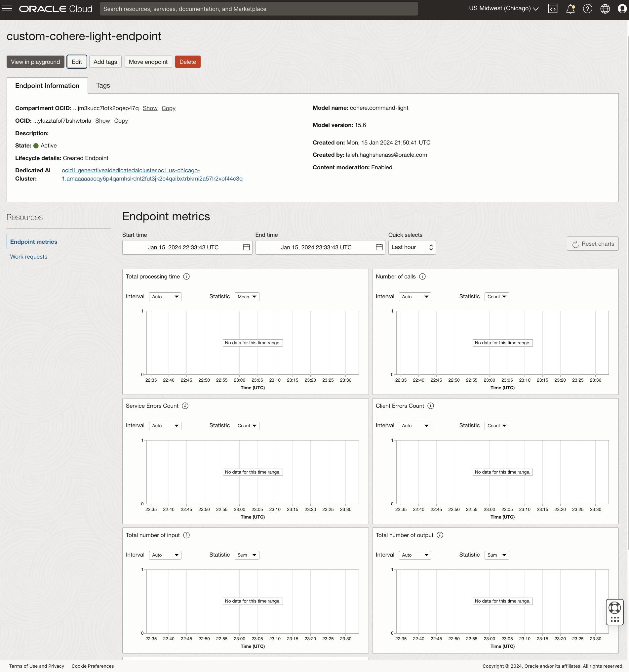Open Interval dropdown for Number of calls
Screen dimensions: 629x672
pyautogui.click(x=415, y=297)
